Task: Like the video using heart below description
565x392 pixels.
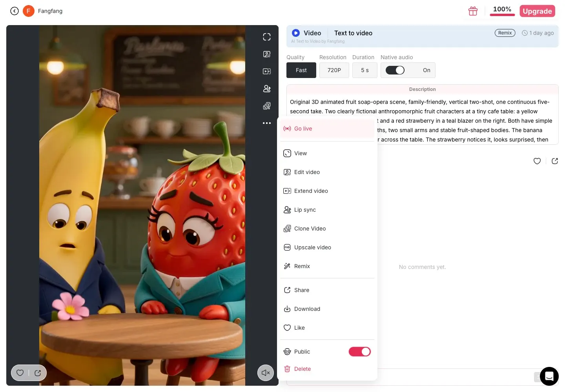Action: [x=537, y=161]
